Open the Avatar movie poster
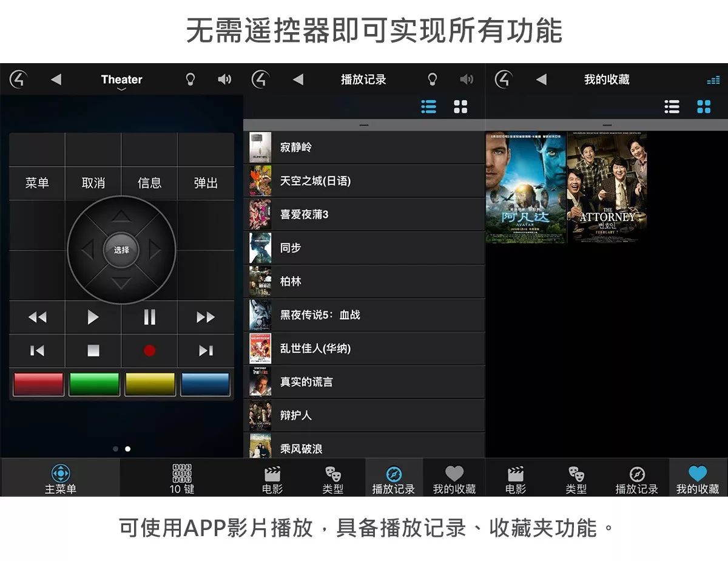Image resolution: width=728 pixels, height=561 pixels. (525, 188)
